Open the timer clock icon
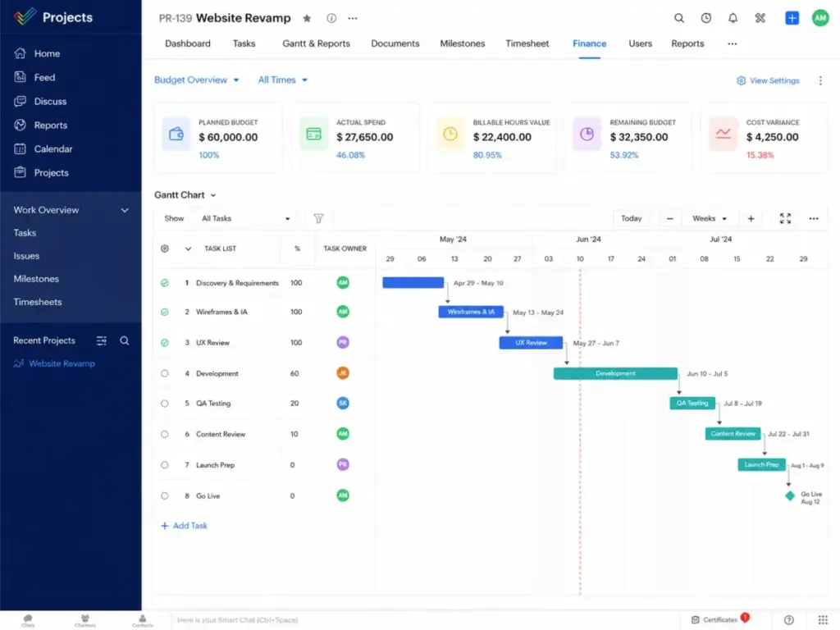This screenshot has height=630, width=840. (x=706, y=18)
